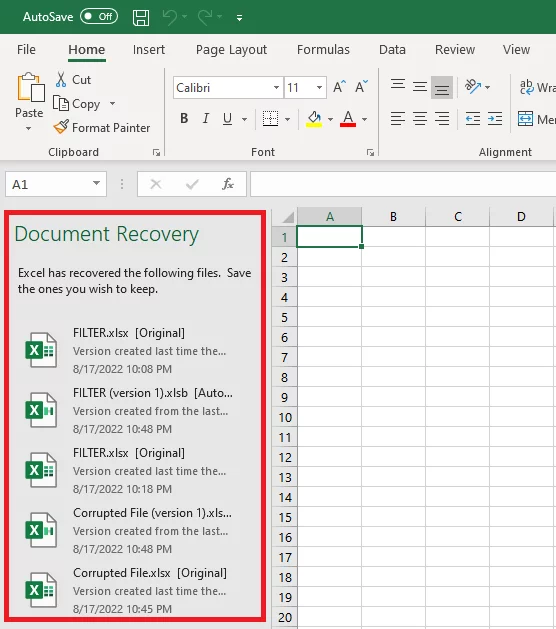
Task: Apply the red Font Color
Action: (348, 118)
